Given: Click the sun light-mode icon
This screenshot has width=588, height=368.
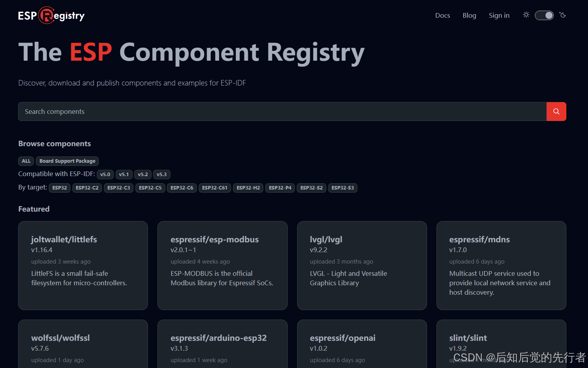Looking at the screenshot, I should [x=526, y=15].
